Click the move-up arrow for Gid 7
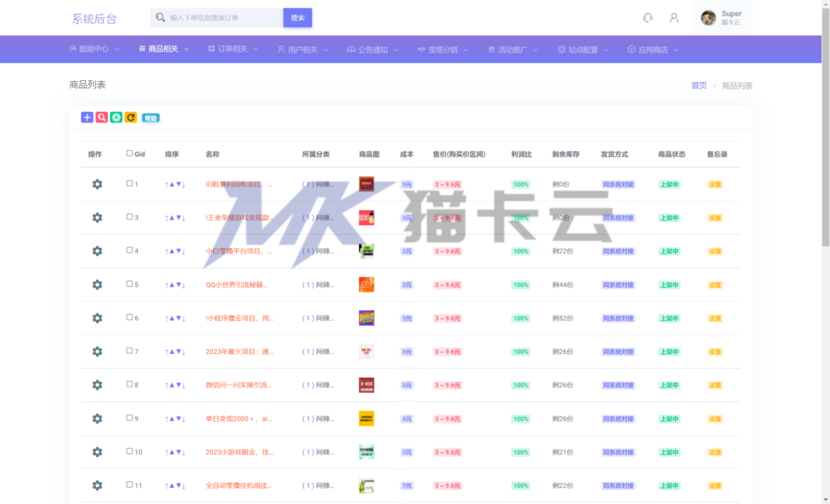Image resolution: width=830 pixels, height=504 pixels. (x=172, y=352)
